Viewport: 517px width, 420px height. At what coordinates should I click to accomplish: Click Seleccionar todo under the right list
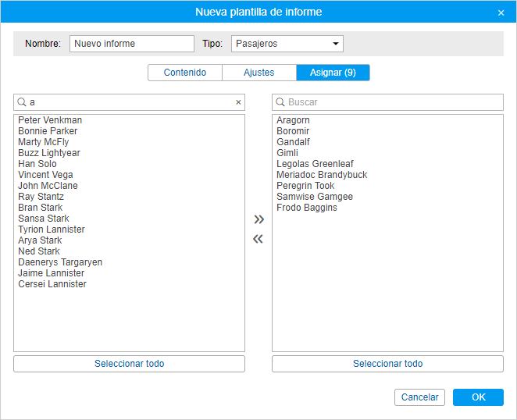click(x=387, y=364)
